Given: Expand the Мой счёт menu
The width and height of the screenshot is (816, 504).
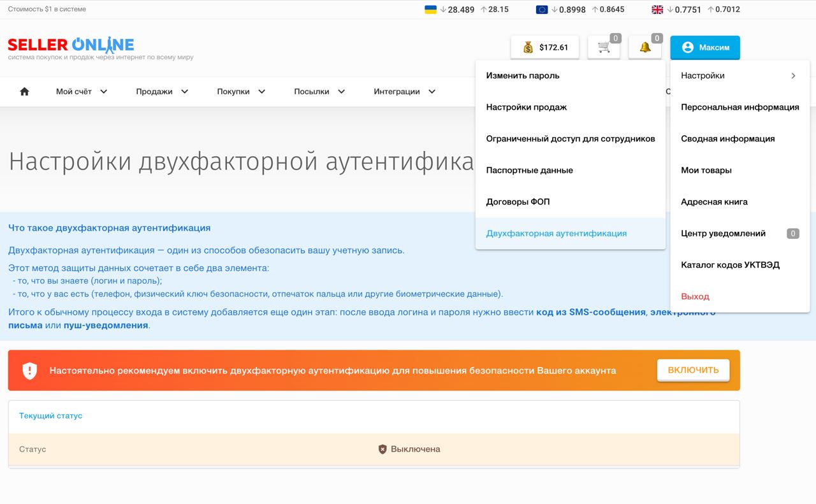Looking at the screenshot, I should pyautogui.click(x=82, y=91).
